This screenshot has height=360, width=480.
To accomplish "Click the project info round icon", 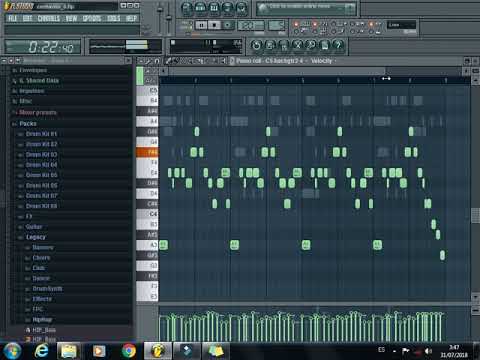I will [325, 45].
